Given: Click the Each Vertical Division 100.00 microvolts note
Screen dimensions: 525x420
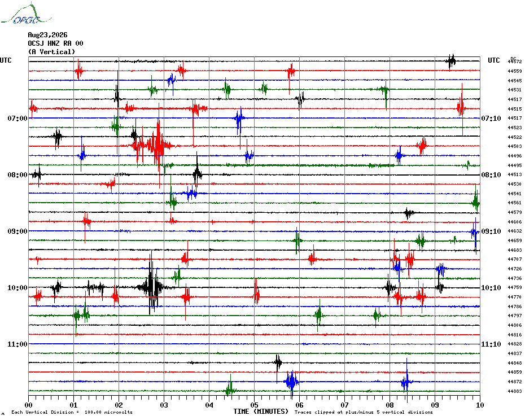Looking at the screenshot, I should coord(72,412).
